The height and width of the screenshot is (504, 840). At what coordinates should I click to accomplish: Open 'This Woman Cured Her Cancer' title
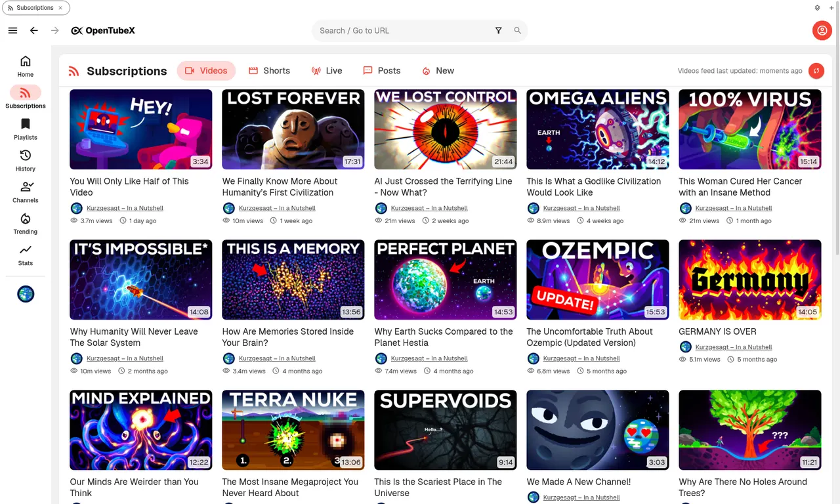click(740, 187)
